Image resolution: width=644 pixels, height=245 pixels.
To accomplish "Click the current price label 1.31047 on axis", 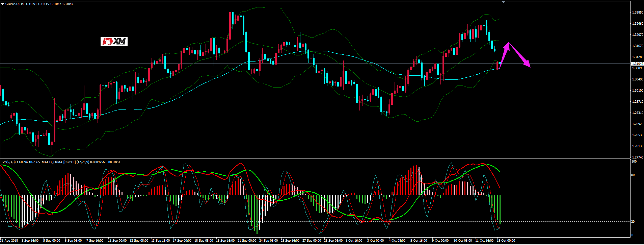I will [637, 64].
